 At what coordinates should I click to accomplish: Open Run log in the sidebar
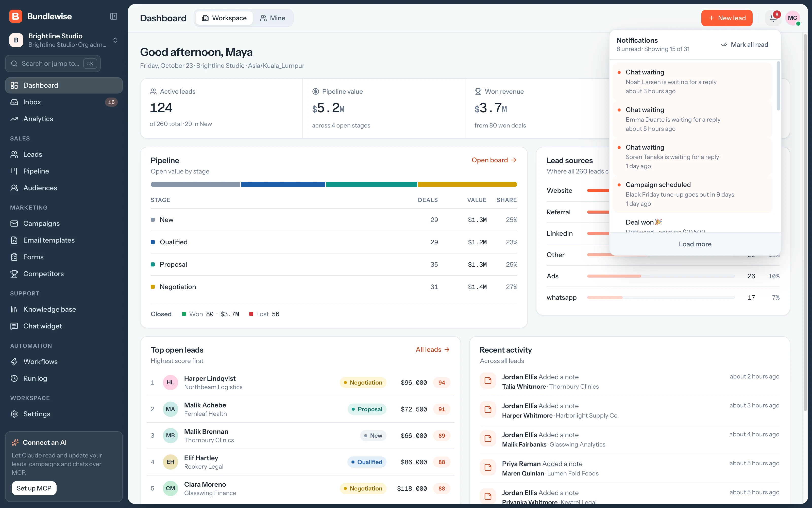tap(64, 379)
